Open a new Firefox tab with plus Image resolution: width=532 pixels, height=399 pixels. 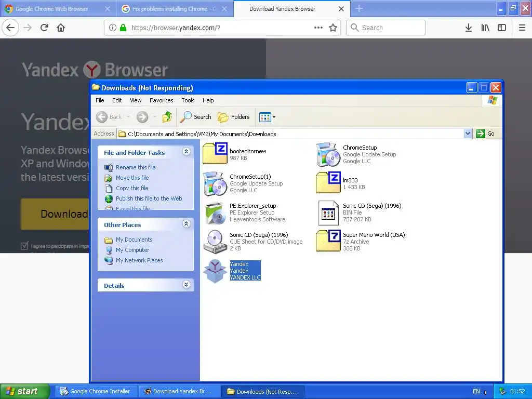(359, 8)
